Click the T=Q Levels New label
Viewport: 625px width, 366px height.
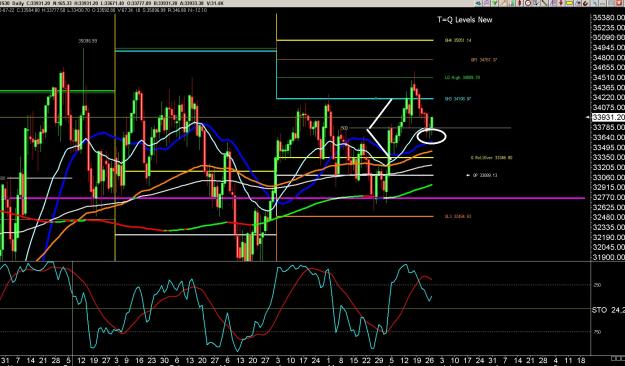(x=464, y=20)
